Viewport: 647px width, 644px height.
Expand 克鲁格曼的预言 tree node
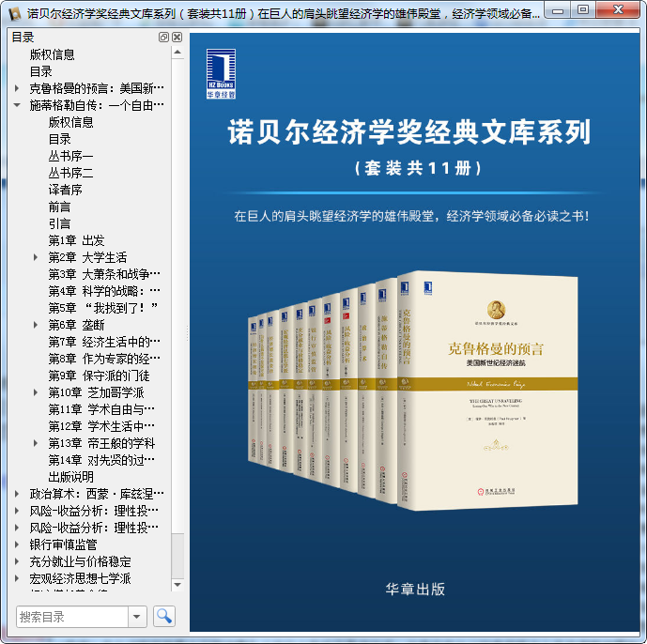click(x=17, y=88)
